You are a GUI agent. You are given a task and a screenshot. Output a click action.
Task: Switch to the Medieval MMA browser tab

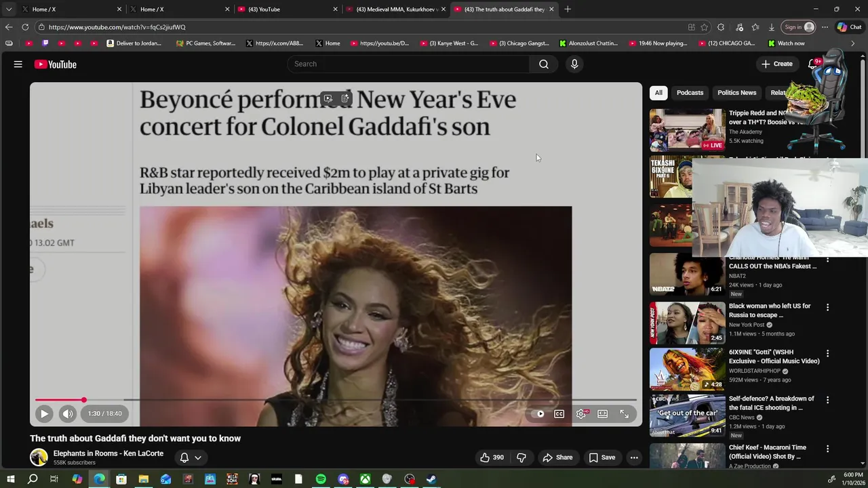(395, 9)
